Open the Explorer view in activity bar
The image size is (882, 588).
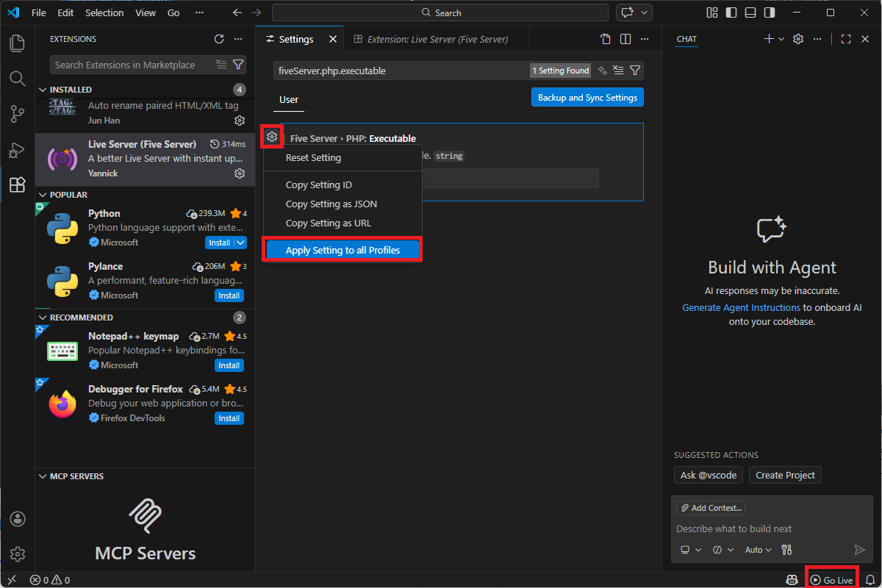pyautogui.click(x=17, y=43)
